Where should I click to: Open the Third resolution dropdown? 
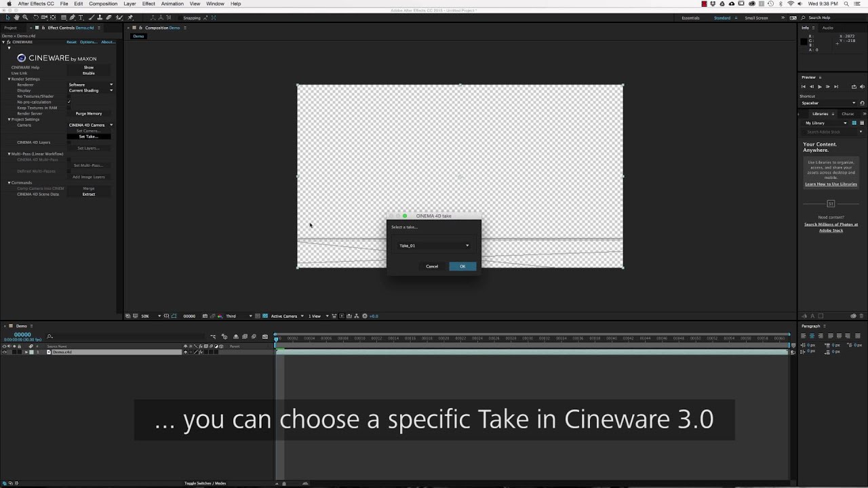pos(239,316)
